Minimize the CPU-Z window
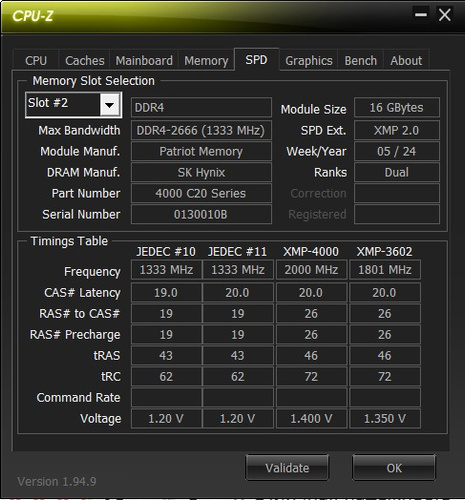Image resolution: width=465 pixels, height=500 pixels. point(421,15)
